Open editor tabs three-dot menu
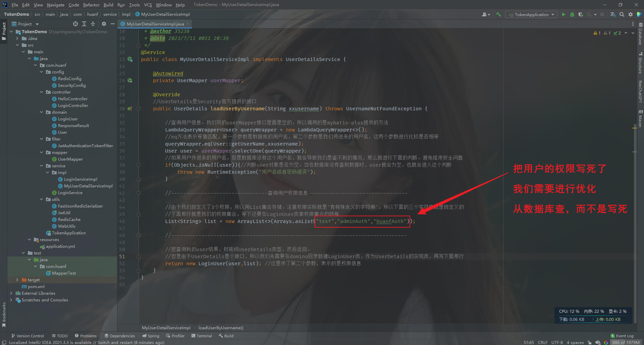644x345 pixels. pos(633,24)
